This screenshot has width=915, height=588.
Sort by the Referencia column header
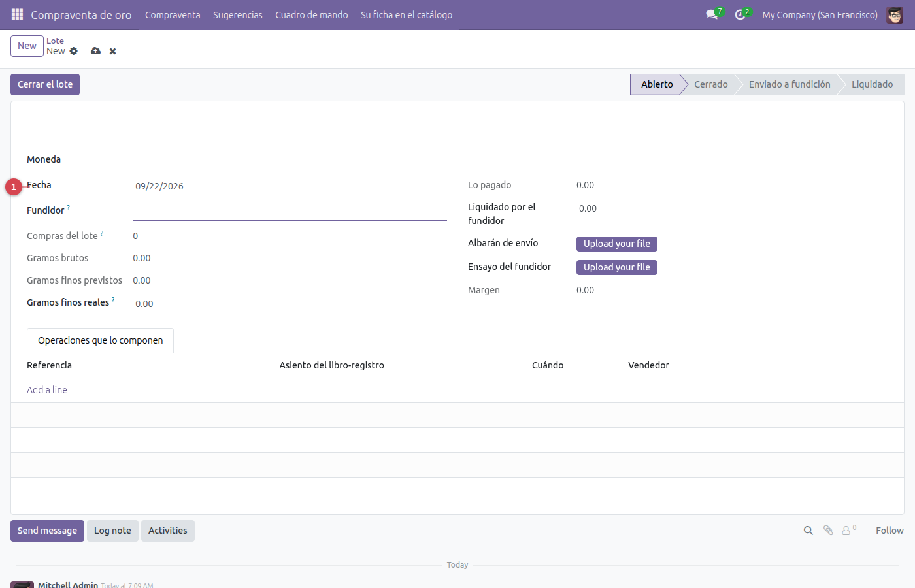coord(49,365)
